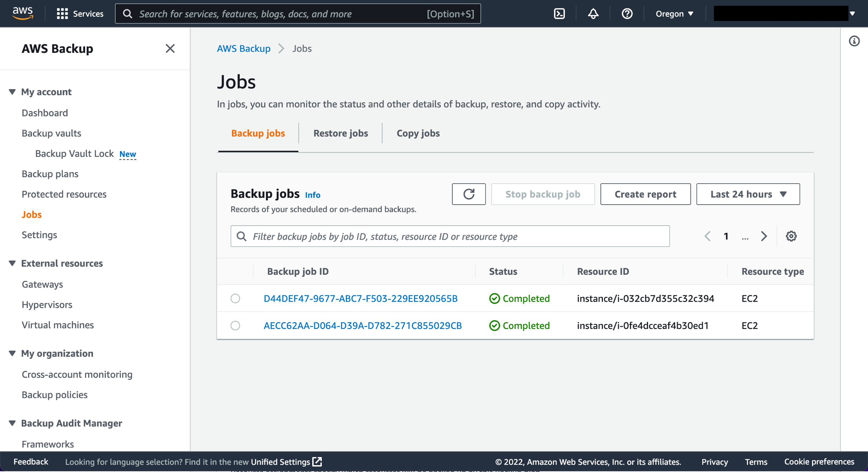Collapse the My account section

[12, 92]
